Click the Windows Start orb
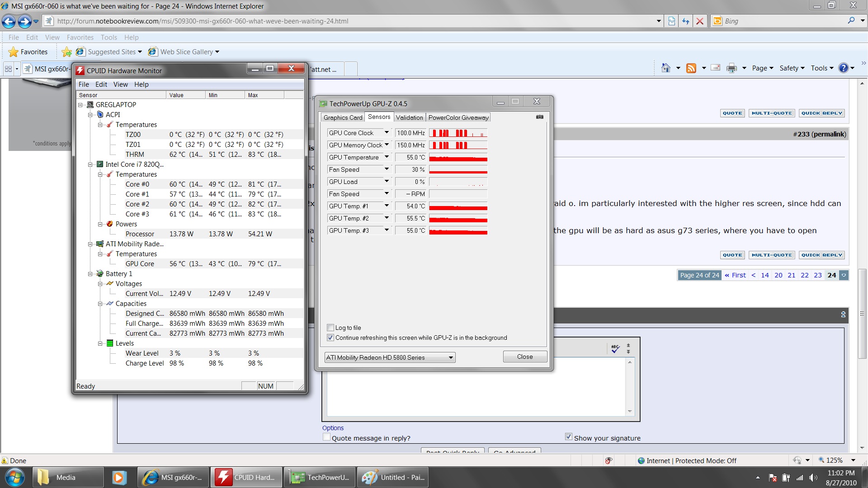Screen dimensions: 868x488 tap(15, 478)
